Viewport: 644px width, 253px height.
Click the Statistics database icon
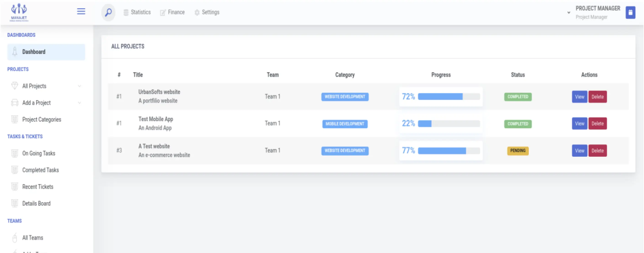[x=126, y=13]
